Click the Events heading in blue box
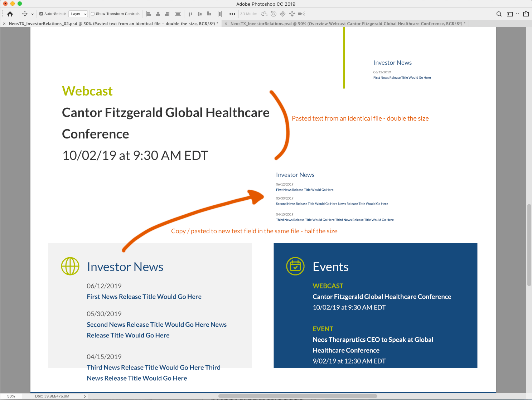Viewport: 532px width, 400px height. tap(330, 267)
